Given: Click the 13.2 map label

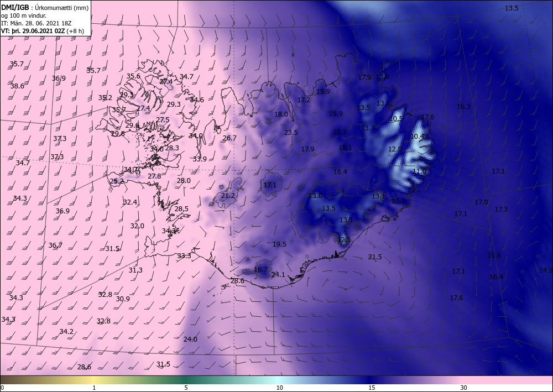Looking at the screenshot, I should 384,103.
